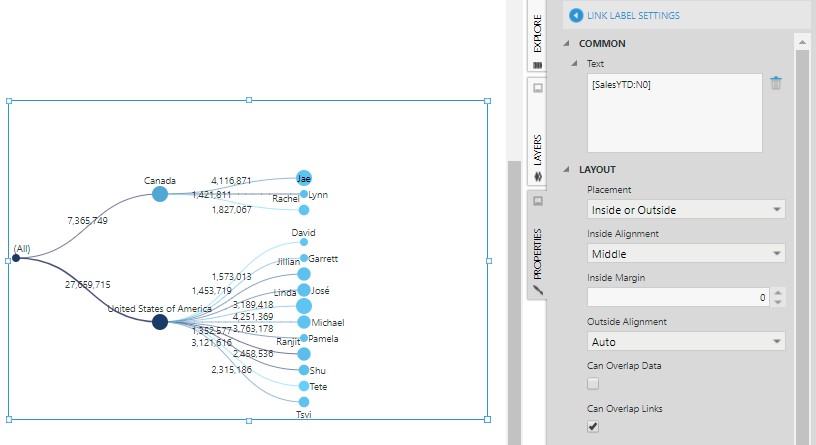Image resolution: width=816 pixels, height=445 pixels.
Task: Increase the Inside Margin value
Action: pyautogui.click(x=778, y=293)
